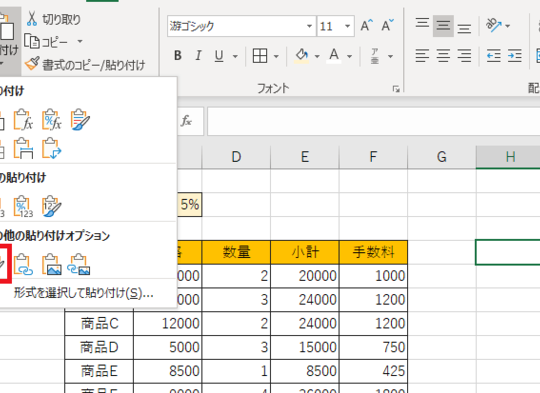This screenshot has width=540, height=393.
Task: Decrease the indent level
Action: pyautogui.click(x=494, y=55)
